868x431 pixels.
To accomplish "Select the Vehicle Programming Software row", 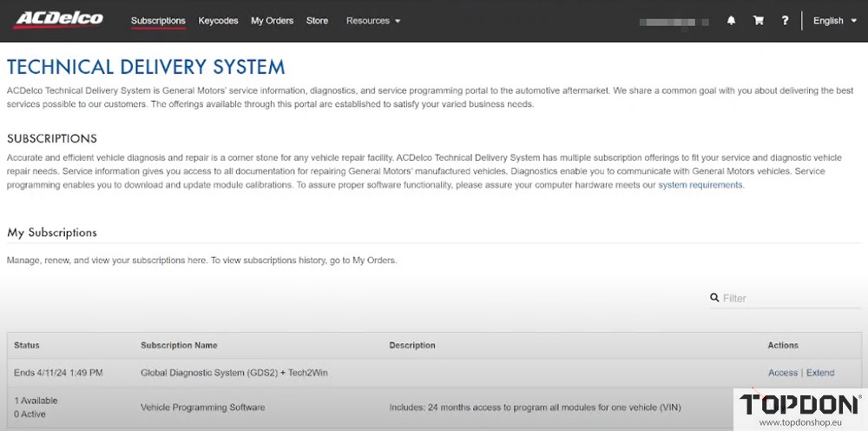I will (203, 407).
